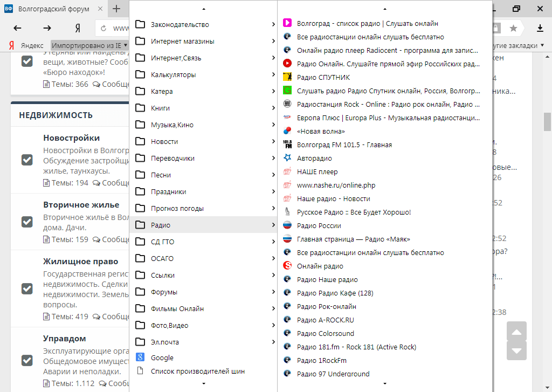Click the НАШЕ плеер icon
The height and width of the screenshot is (392, 552).
pos(287,171)
